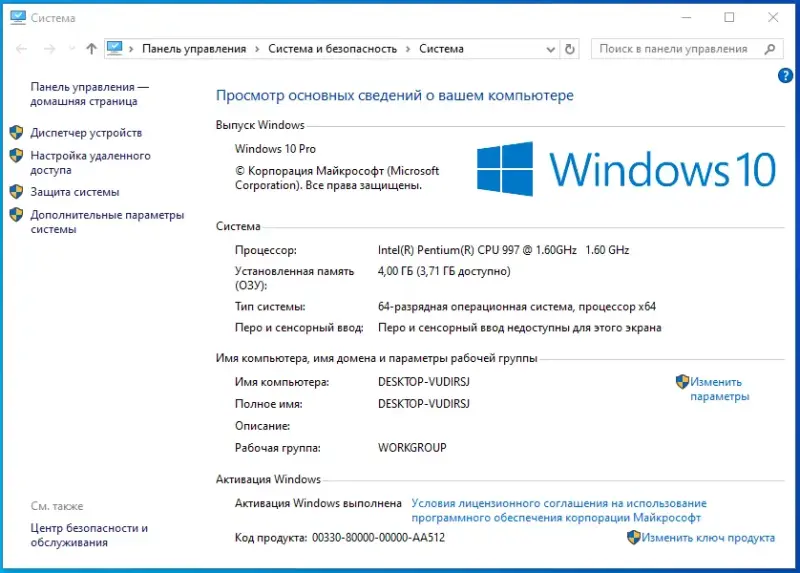Open Условия лицензионного соглашения link
Screen dimensions: 800x573
(559, 510)
